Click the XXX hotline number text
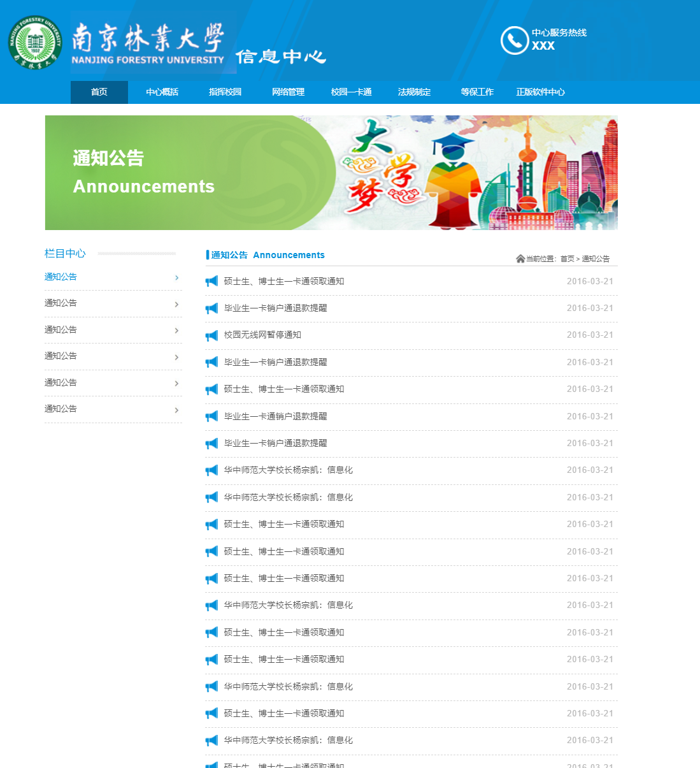The image size is (700, 768). 543,46
